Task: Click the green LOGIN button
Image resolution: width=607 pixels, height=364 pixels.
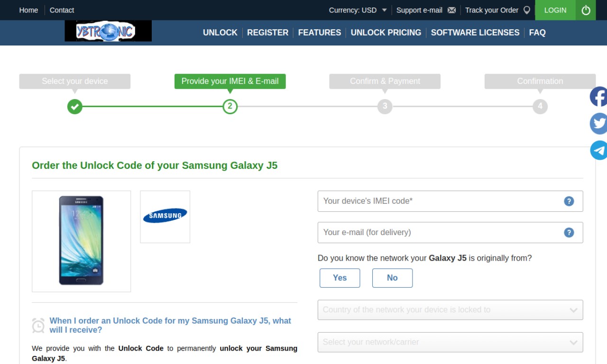Action: point(555,10)
